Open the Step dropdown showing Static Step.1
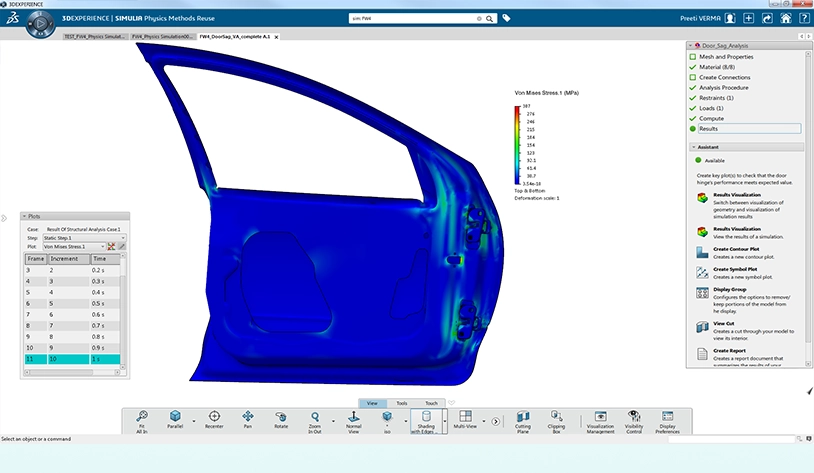 tap(84, 238)
